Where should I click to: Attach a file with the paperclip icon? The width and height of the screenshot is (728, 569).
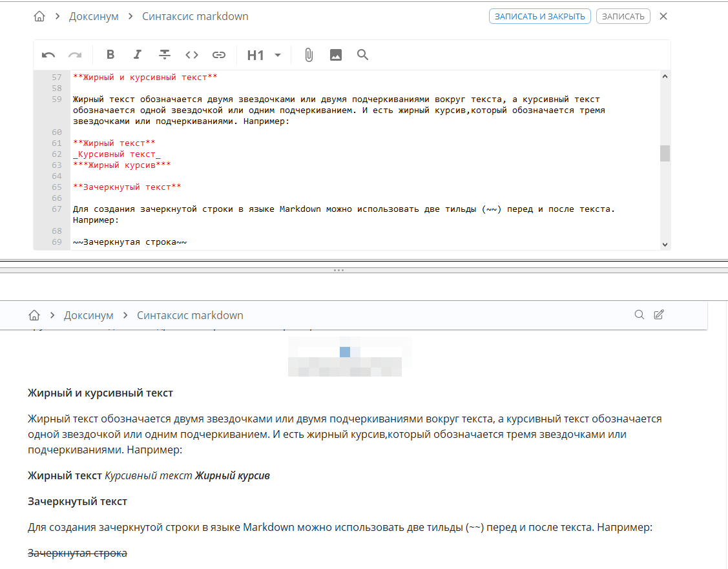(309, 55)
